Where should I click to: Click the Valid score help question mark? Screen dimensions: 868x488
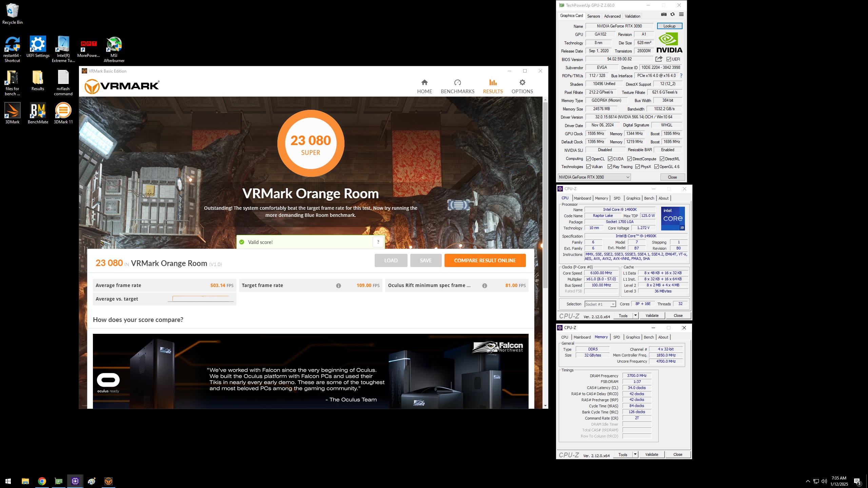(378, 242)
